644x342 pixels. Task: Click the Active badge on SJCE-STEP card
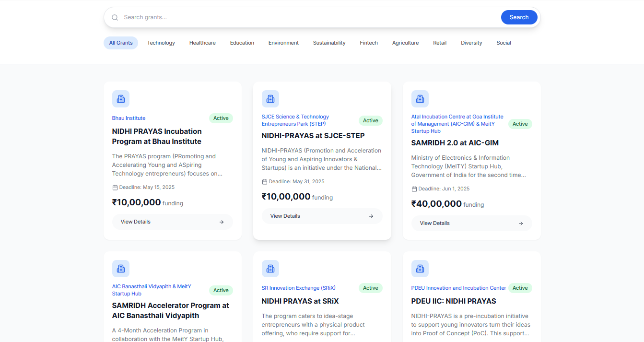[x=371, y=121]
